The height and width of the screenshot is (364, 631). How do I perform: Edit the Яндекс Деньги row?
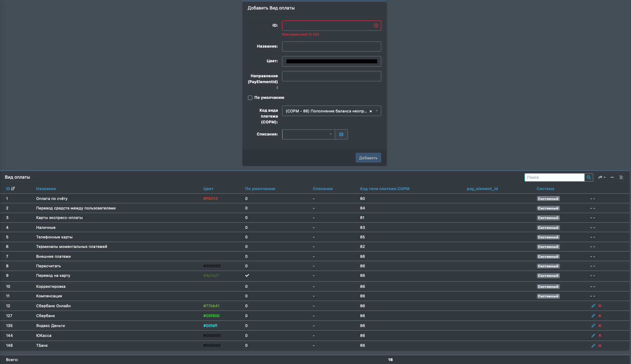[593, 326]
